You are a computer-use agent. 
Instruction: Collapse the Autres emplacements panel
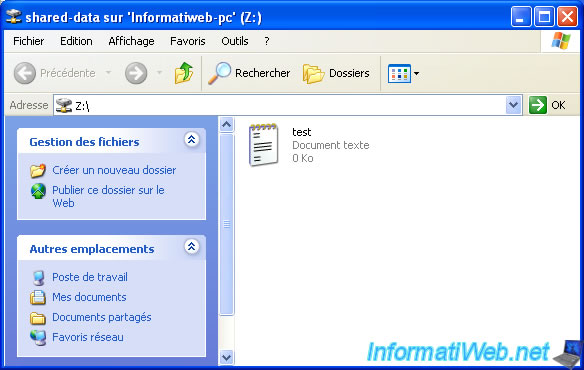[x=191, y=246]
